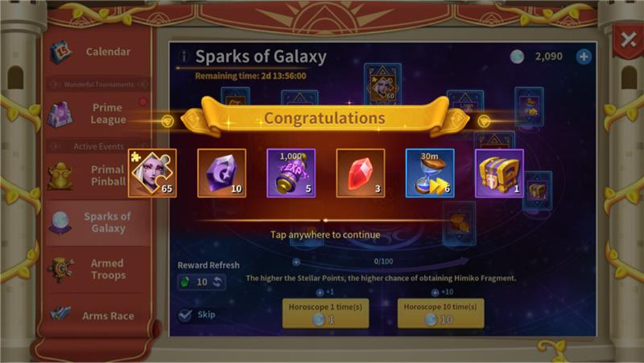The image size is (644, 363).
Task: Collapse the Active Events section header
Action: [x=97, y=146]
